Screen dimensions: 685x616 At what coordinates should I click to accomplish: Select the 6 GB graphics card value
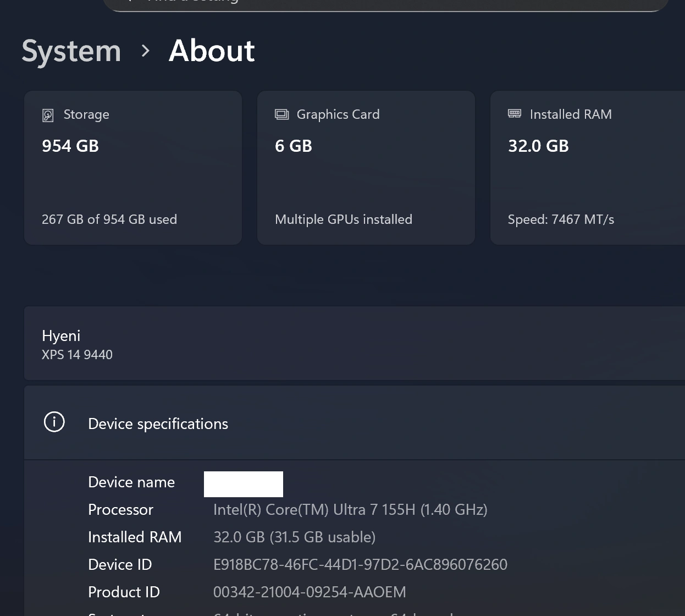(x=294, y=146)
